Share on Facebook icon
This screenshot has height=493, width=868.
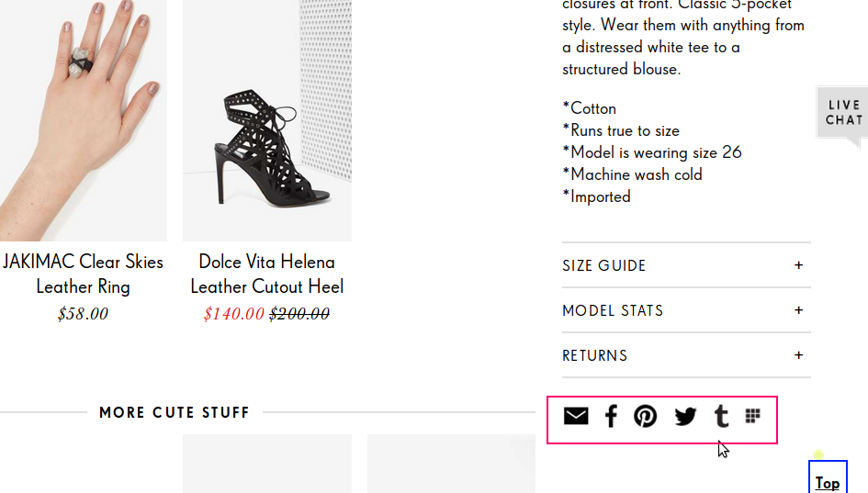611,417
